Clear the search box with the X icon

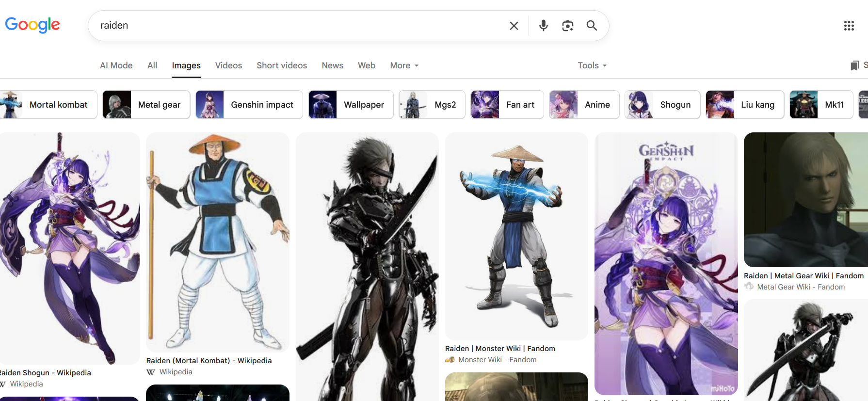coord(514,26)
